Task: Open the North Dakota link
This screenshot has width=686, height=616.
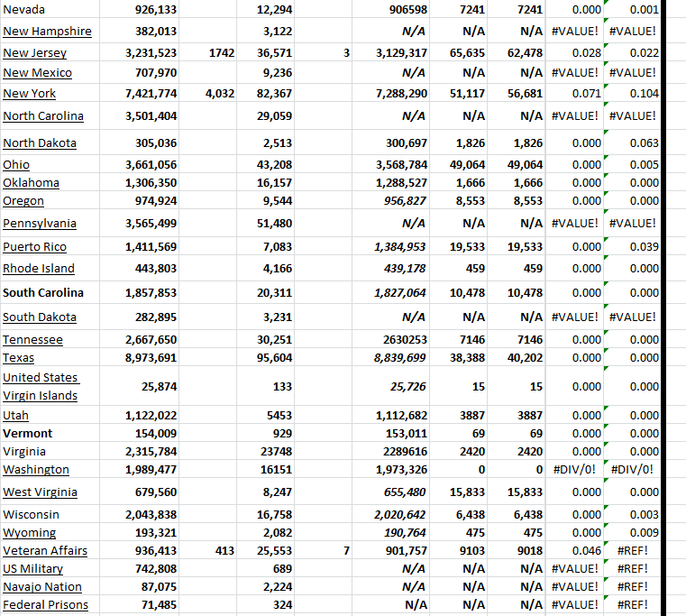Action: pos(40,143)
